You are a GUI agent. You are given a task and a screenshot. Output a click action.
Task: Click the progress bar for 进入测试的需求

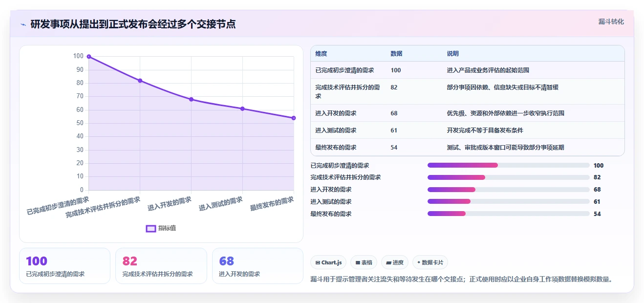click(x=509, y=202)
